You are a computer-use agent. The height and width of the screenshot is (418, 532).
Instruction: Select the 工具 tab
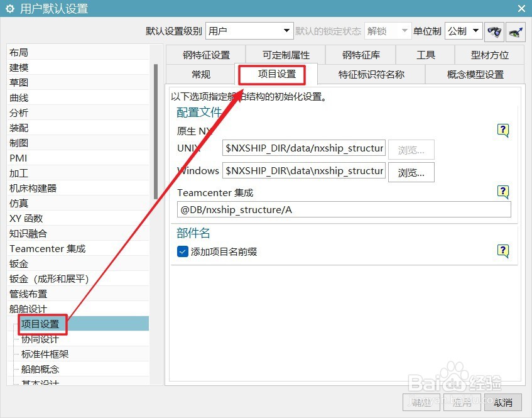[x=425, y=55]
